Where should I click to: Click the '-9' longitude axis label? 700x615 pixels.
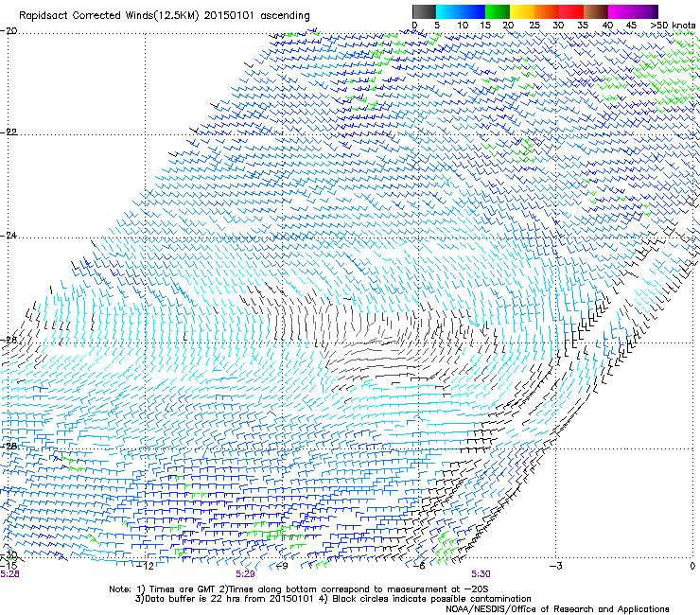[282, 566]
